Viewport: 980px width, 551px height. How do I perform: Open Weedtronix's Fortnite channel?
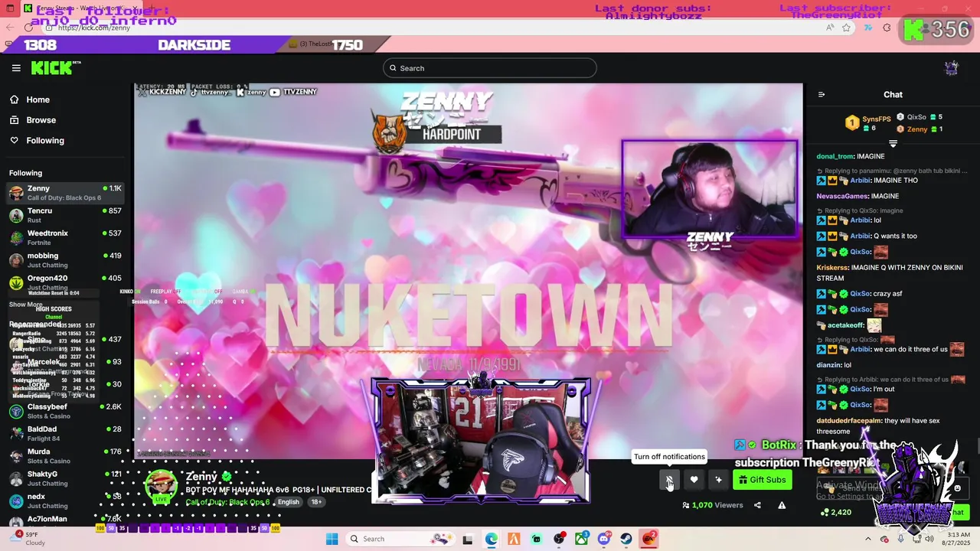(x=65, y=238)
